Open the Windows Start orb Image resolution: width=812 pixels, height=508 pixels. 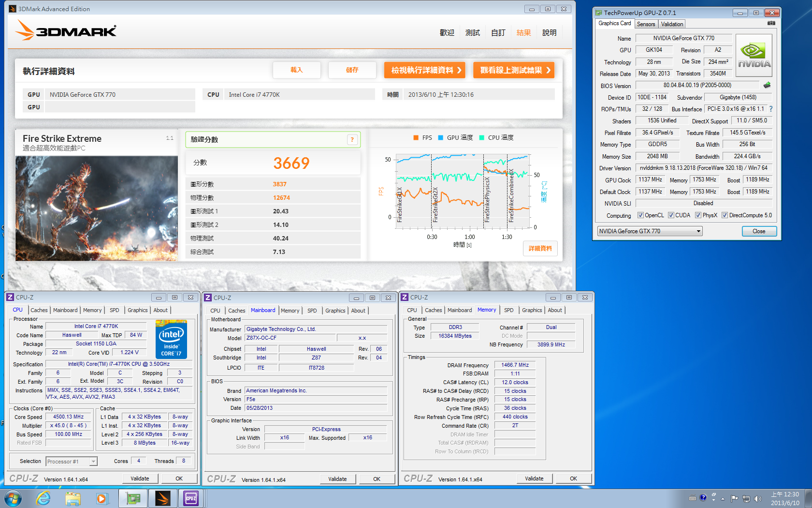click(13, 498)
